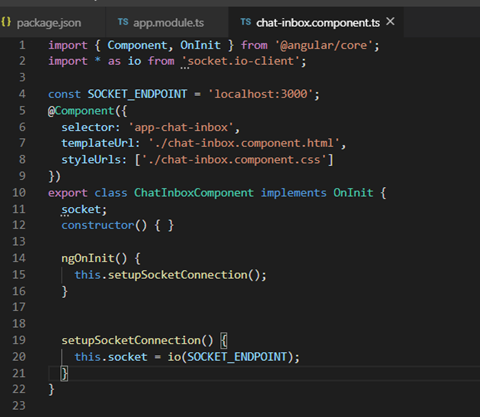Click the 'localhost:3000' string literal

(x=261, y=94)
